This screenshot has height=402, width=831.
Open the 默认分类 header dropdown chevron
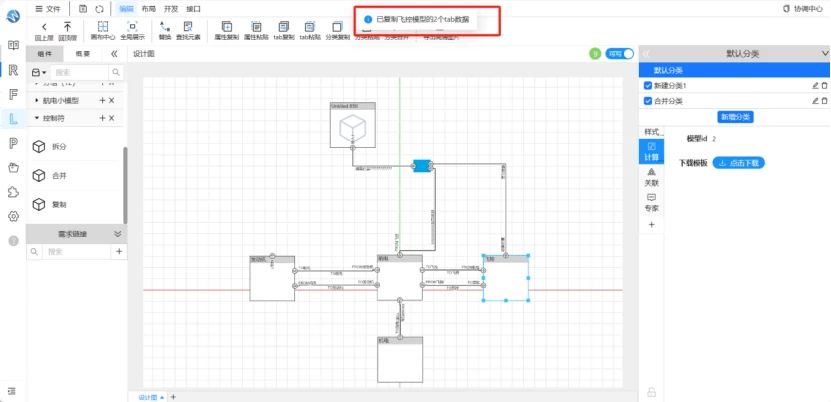click(825, 53)
